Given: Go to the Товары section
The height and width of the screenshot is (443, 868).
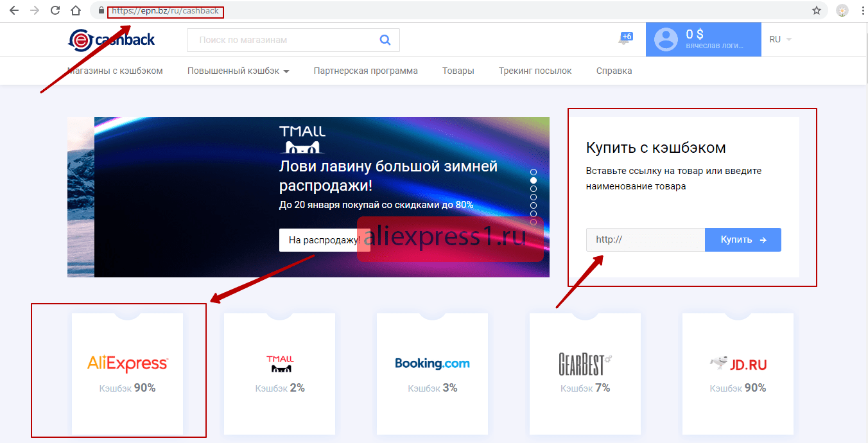Looking at the screenshot, I should tap(458, 71).
